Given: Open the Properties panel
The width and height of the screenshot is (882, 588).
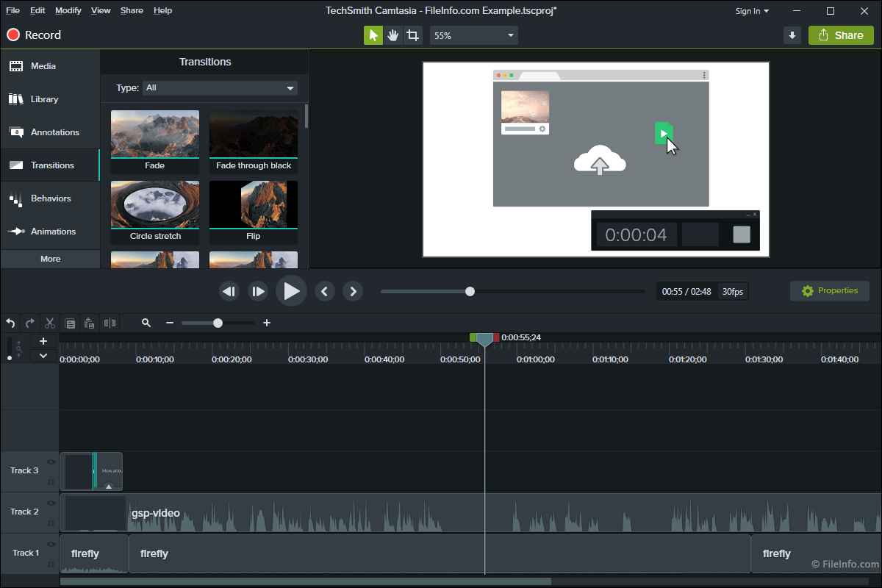Looking at the screenshot, I should (829, 291).
